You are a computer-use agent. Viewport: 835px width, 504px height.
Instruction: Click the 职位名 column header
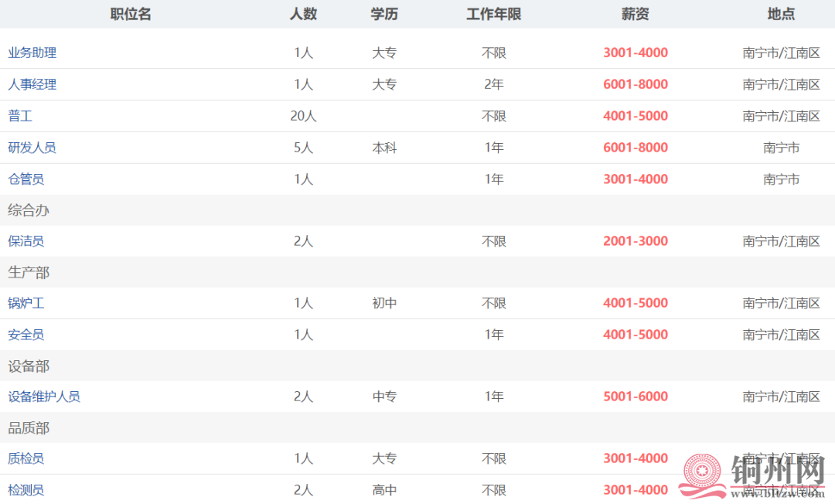point(129,14)
